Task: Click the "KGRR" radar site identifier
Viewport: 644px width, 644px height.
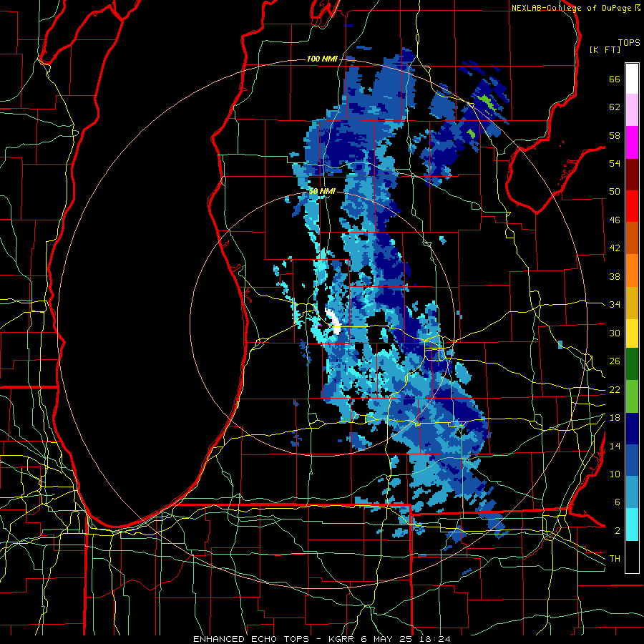Action: 343,639
